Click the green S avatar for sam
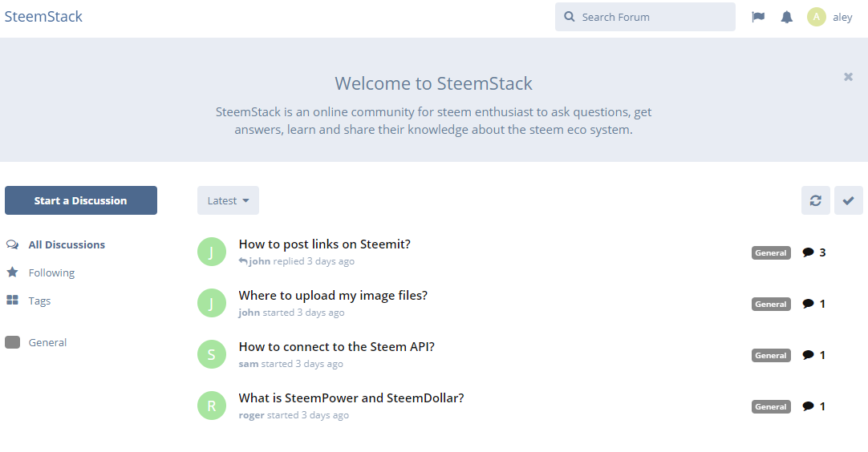Screen dimensions: 868x452 (x=211, y=354)
